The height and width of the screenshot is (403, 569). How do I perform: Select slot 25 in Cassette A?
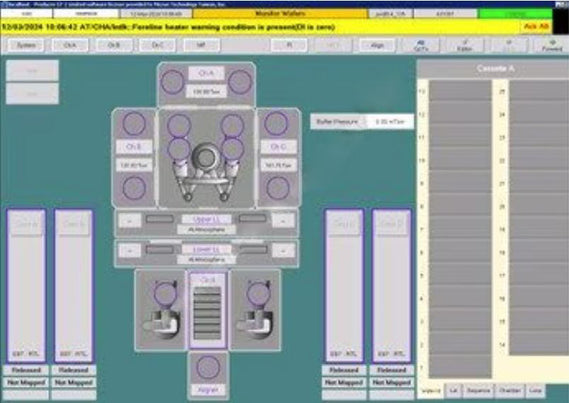click(x=539, y=91)
